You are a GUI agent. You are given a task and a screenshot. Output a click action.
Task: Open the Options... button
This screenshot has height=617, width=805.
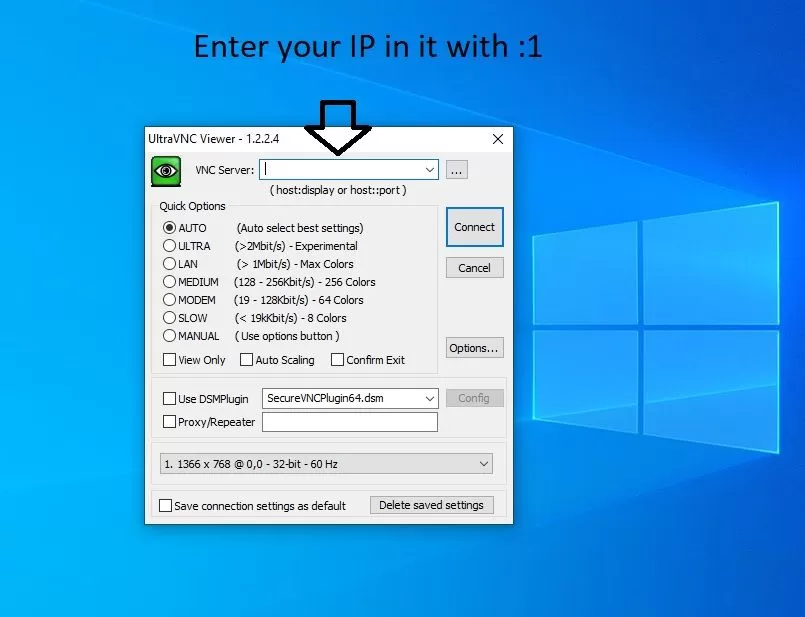pos(474,348)
